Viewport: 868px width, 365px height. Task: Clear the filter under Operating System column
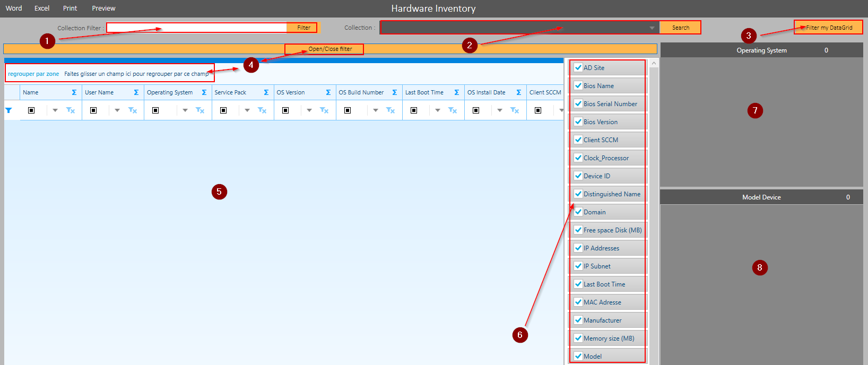[200, 110]
